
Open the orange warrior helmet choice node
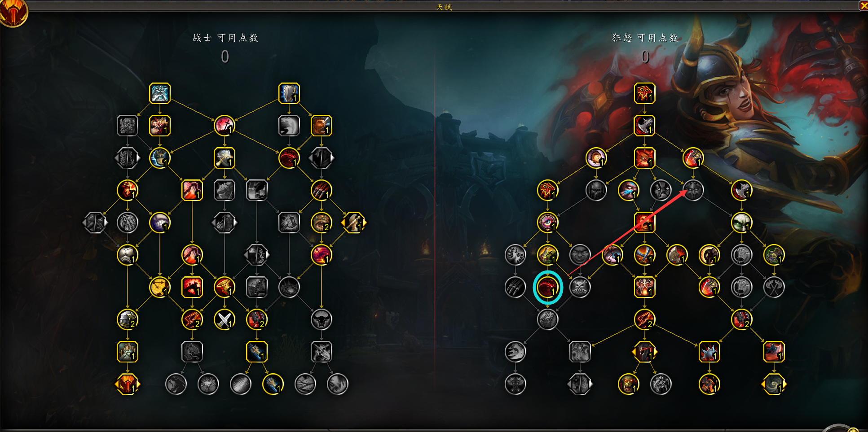127,384
